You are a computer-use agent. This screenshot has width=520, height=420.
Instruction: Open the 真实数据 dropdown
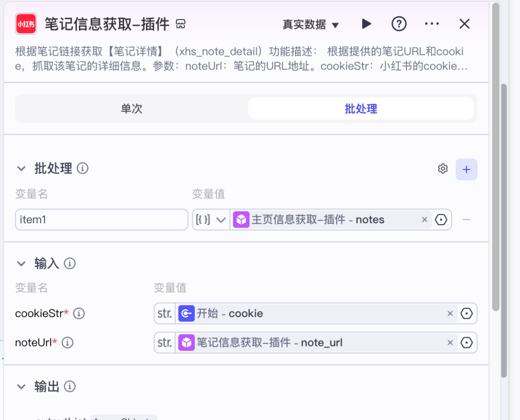pyautogui.click(x=311, y=25)
